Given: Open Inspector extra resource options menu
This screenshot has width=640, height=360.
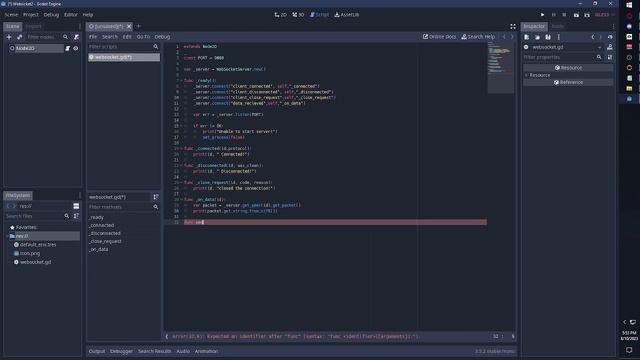Looking at the screenshot, I should tap(559, 37).
